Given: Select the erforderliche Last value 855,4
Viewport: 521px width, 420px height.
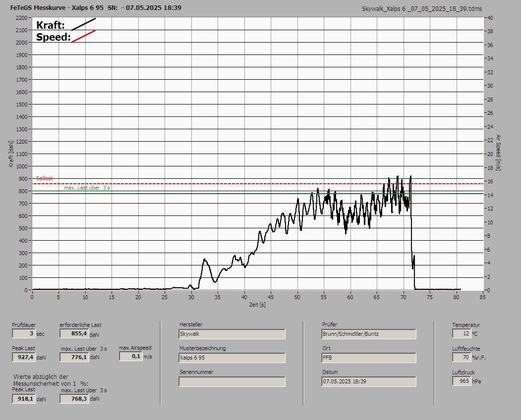Looking at the screenshot, I should pyautogui.click(x=74, y=333).
